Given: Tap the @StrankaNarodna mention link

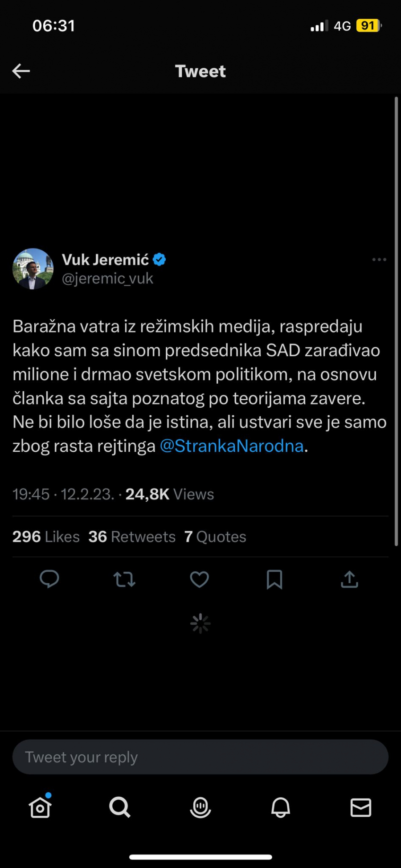Looking at the screenshot, I should pyautogui.click(x=232, y=446).
